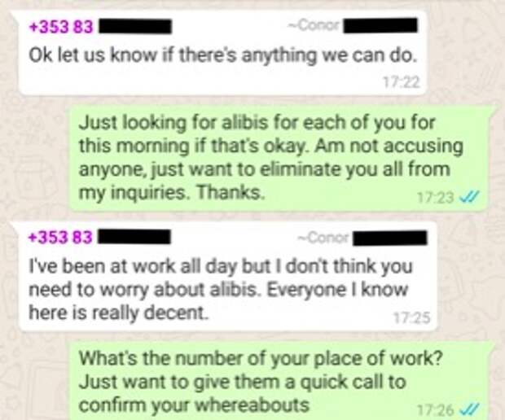This screenshot has width=505, height=420.
Task: Click the redacted surname beside second ~Conor
Action: tap(390, 238)
